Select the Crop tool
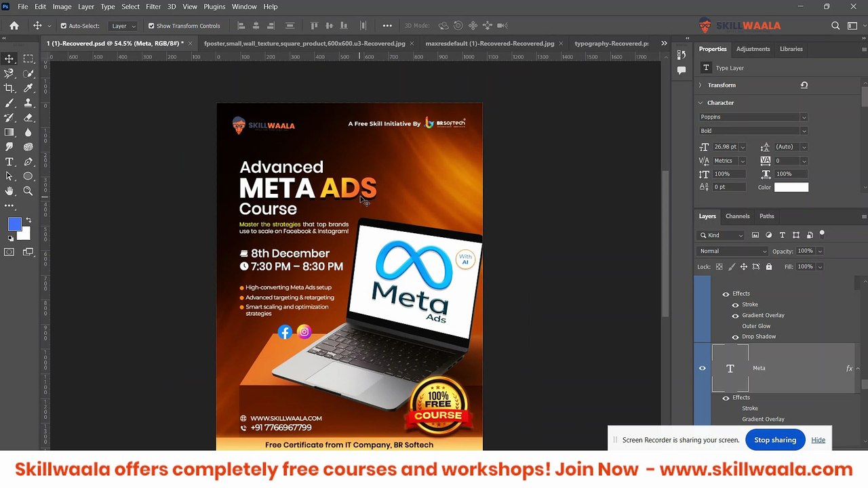Image resolution: width=868 pixels, height=488 pixels. (x=9, y=88)
